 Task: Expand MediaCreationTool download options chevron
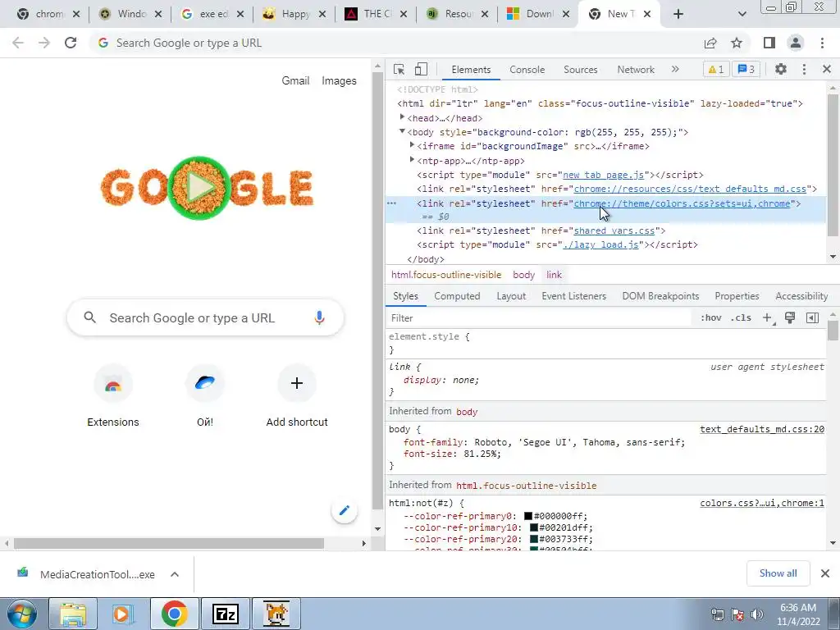click(x=175, y=574)
